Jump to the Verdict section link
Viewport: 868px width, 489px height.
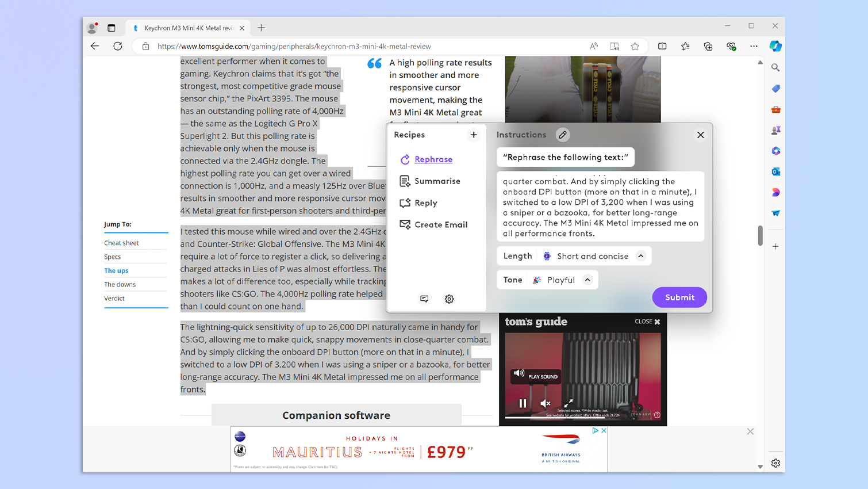(114, 299)
